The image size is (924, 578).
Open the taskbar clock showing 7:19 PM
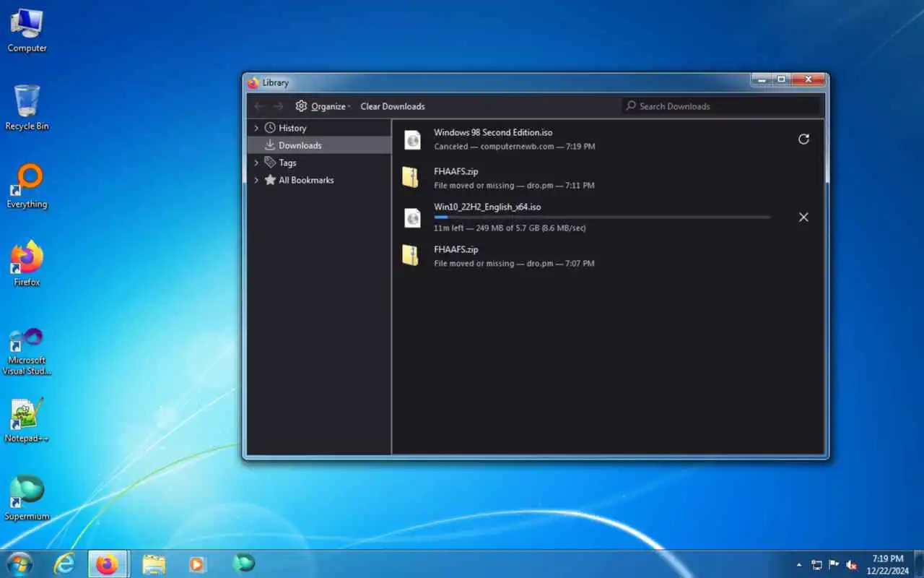(889, 564)
